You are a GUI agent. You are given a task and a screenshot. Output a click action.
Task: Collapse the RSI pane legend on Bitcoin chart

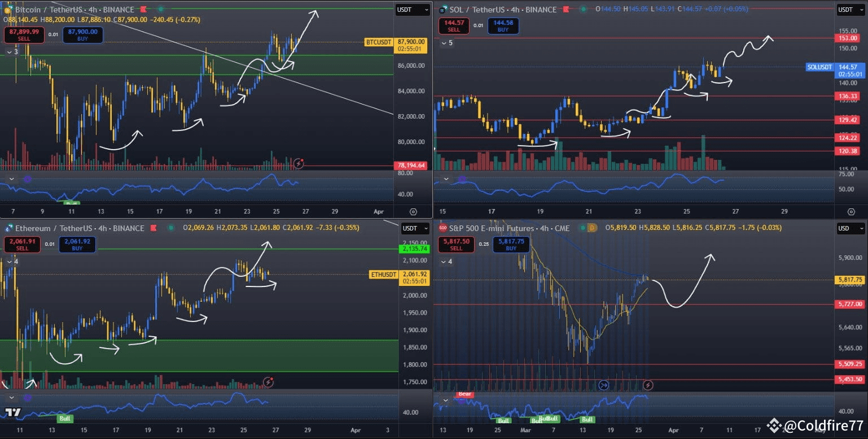coord(11,179)
